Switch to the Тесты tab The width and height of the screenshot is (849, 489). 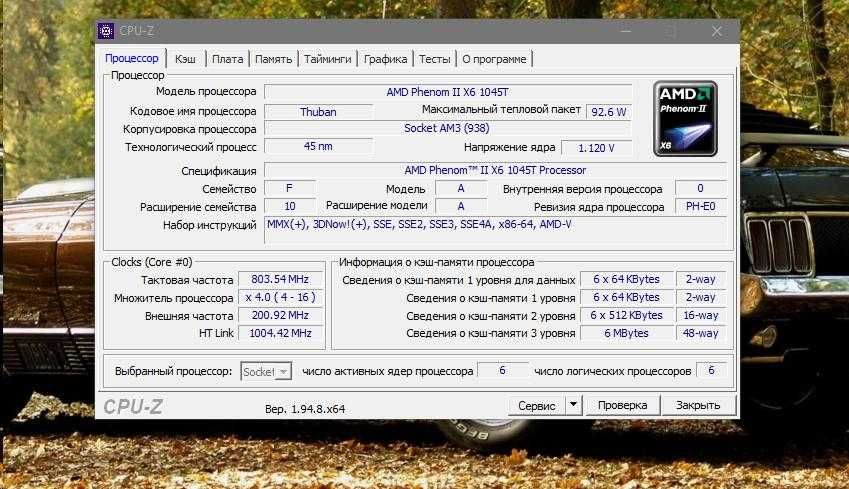tap(435, 59)
